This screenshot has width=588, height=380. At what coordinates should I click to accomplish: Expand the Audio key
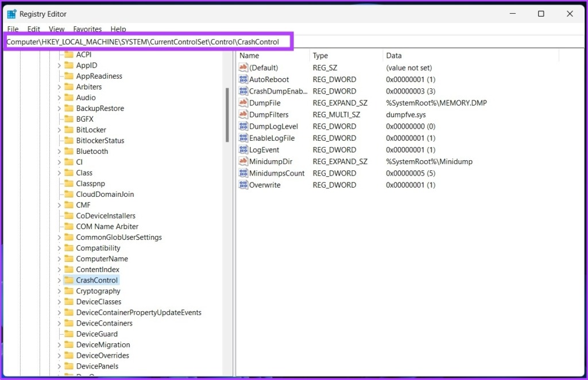coord(59,98)
